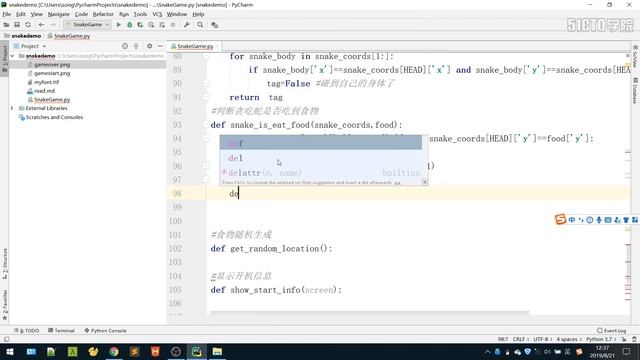
Task: Open the Terminal tool window
Action: click(x=61, y=331)
